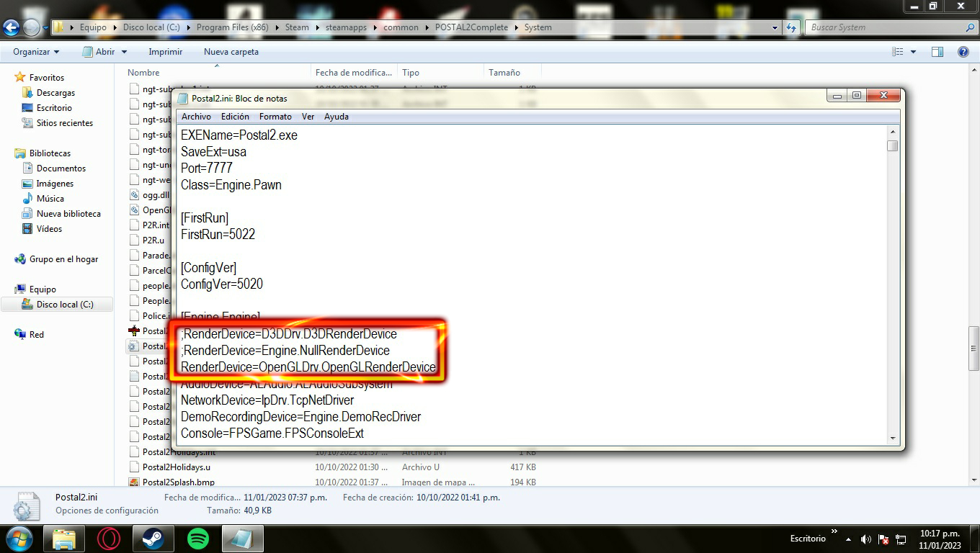
Task: Select Disco local (C:) in the navigation pane
Action: tap(65, 305)
